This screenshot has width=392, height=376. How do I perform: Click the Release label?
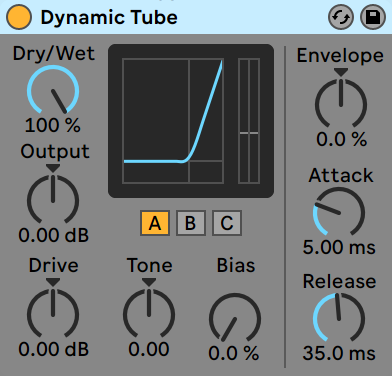[339, 281]
